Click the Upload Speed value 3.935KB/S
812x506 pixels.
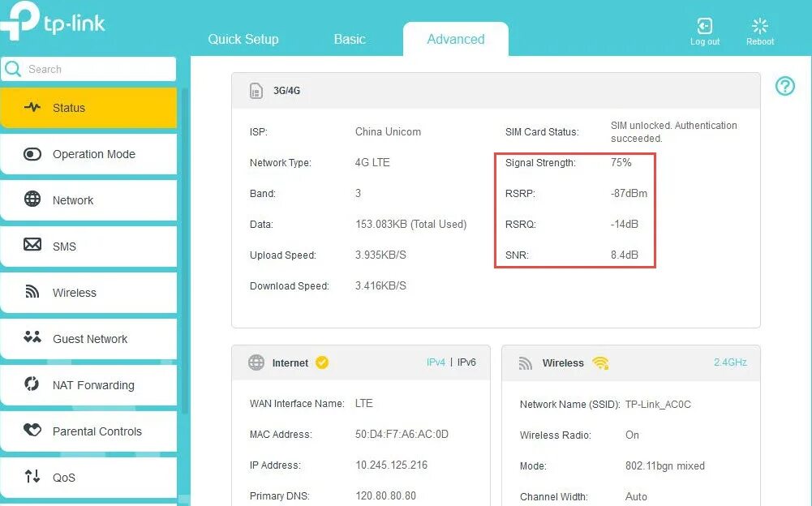point(380,255)
